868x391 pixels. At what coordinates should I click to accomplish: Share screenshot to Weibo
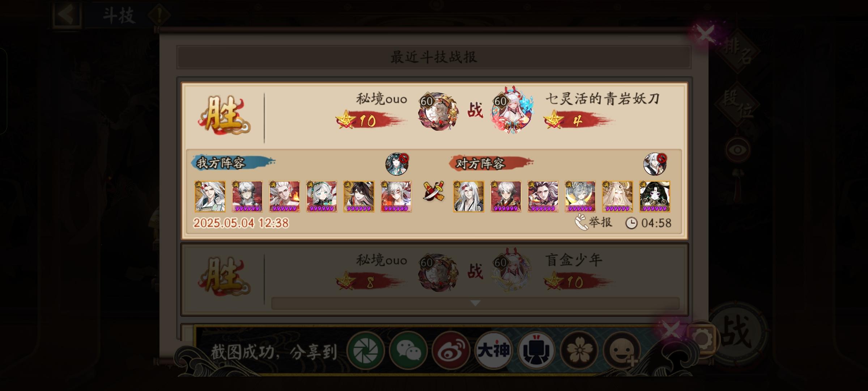click(451, 350)
